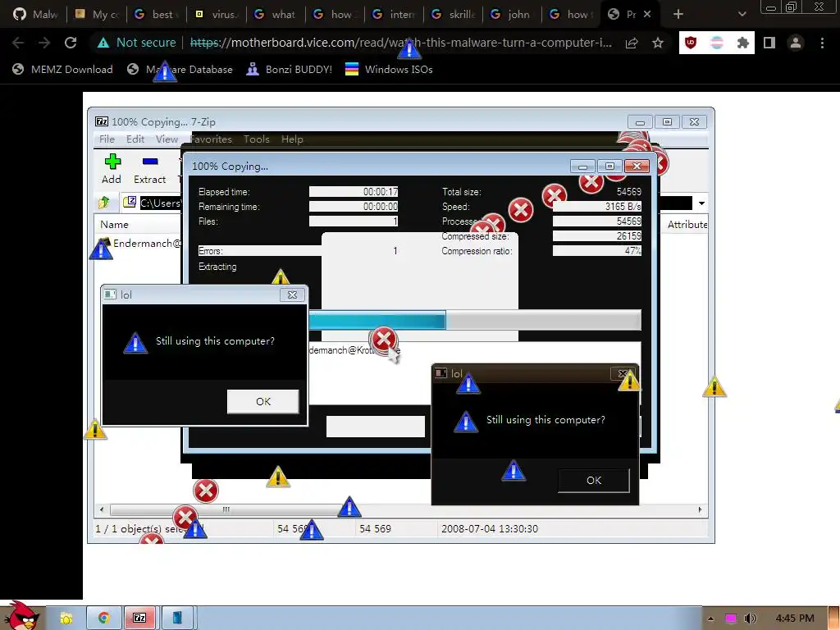This screenshot has height=630, width=840.
Task: Switch to the skrille search tab
Action: (453, 15)
